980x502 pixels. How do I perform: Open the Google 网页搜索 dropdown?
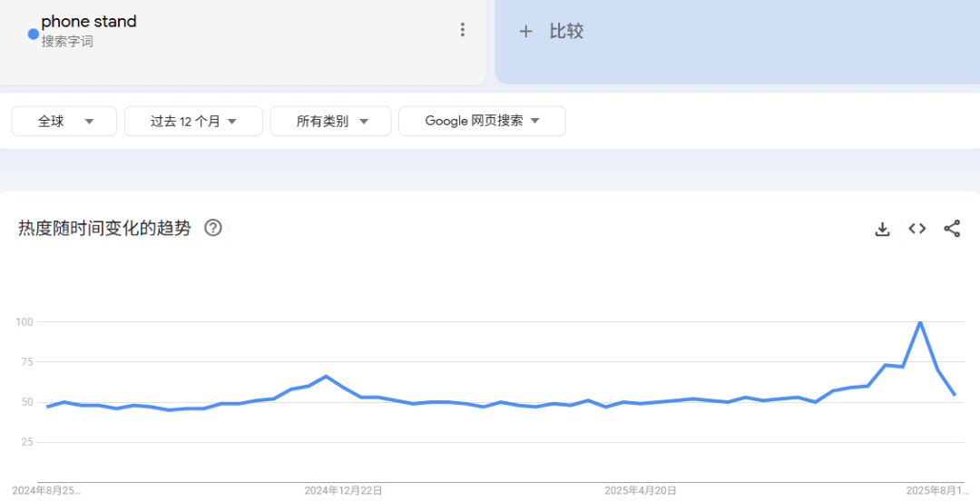pyautogui.click(x=482, y=122)
